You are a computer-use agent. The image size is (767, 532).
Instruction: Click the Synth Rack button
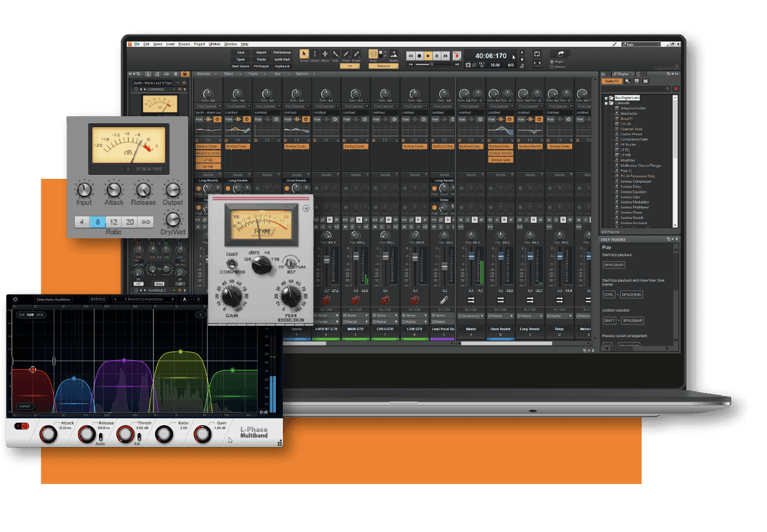(x=282, y=59)
